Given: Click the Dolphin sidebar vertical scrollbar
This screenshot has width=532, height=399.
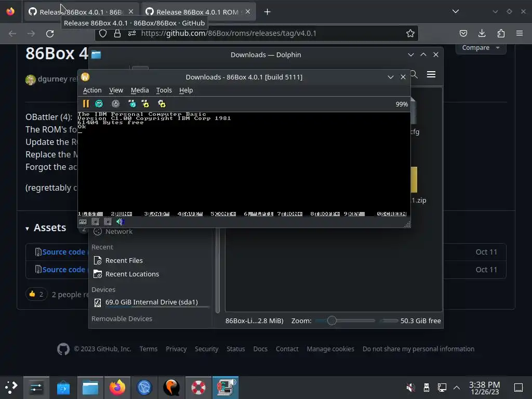Looking at the screenshot, I should click(218, 270).
